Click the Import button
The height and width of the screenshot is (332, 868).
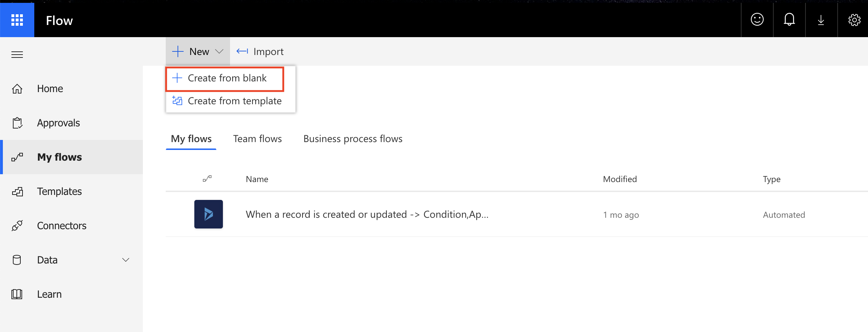(x=260, y=51)
